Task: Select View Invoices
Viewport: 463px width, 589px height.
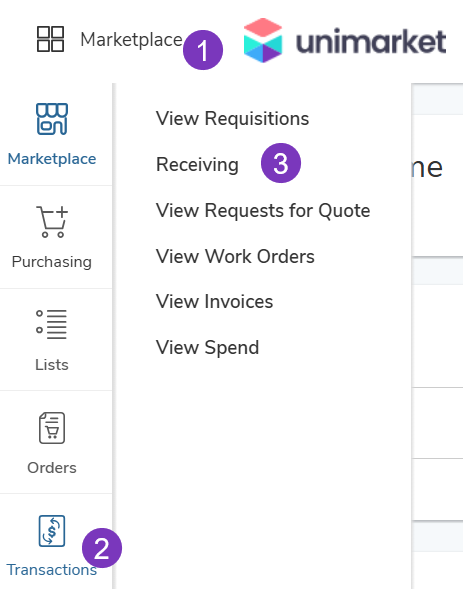Action: (x=214, y=302)
